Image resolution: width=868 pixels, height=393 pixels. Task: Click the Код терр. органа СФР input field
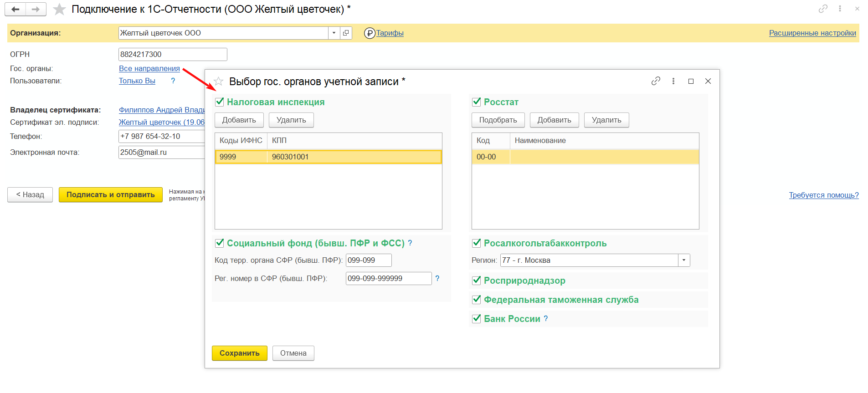coord(368,260)
